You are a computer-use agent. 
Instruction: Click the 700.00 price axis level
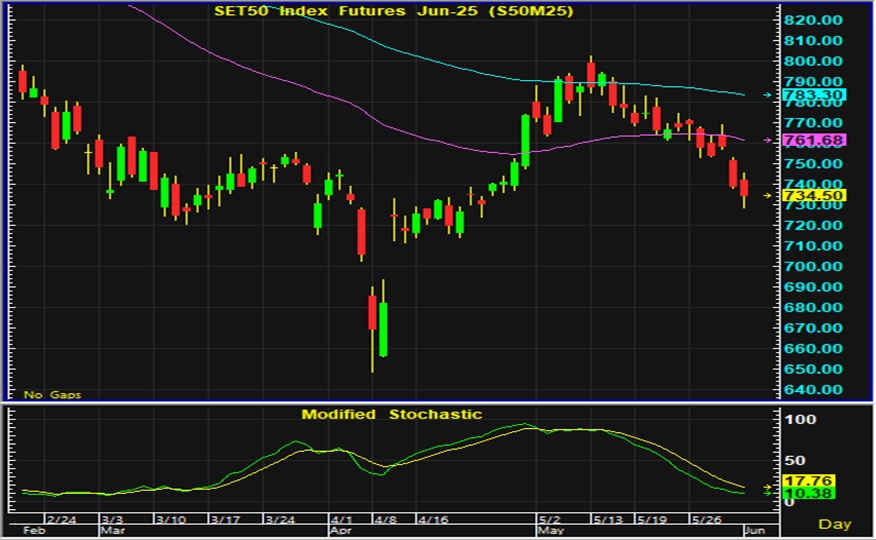click(812, 266)
